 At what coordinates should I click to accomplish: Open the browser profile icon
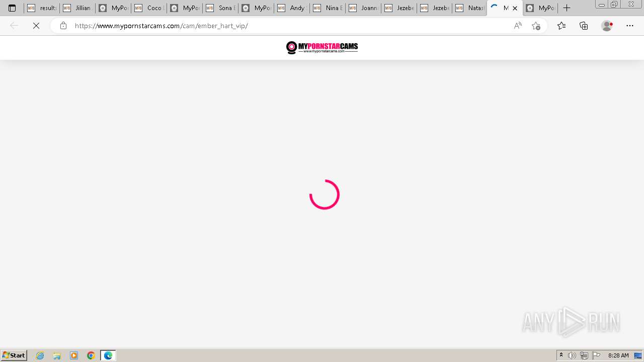[x=607, y=26]
